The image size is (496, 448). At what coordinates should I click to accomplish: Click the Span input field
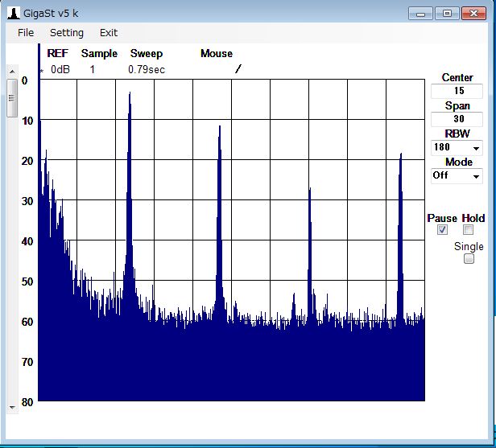pyautogui.click(x=457, y=119)
